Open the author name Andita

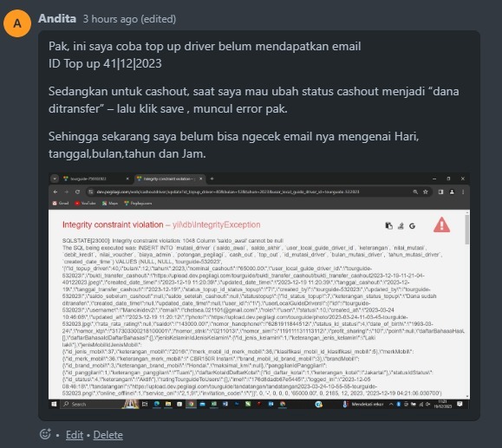57,18
